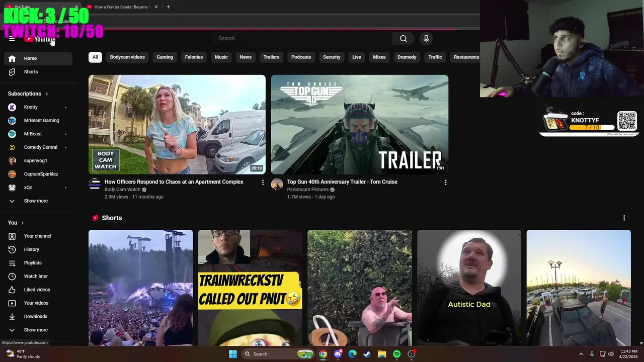Open a new browser tab

168,7
